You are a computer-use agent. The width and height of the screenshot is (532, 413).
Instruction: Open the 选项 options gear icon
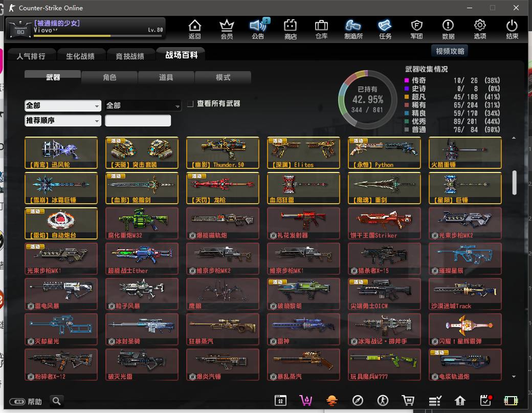coord(480,29)
